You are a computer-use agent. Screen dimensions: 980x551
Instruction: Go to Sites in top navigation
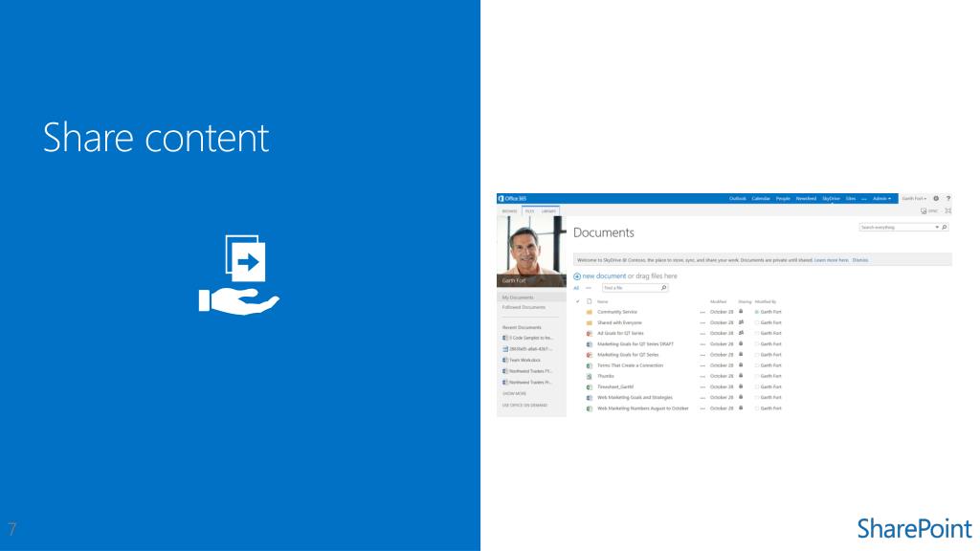pyautogui.click(x=851, y=199)
